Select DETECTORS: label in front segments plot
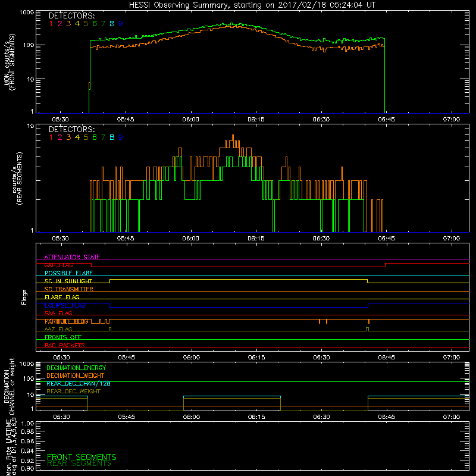Image resolution: width=476 pixels, height=476 pixels. click(71, 16)
